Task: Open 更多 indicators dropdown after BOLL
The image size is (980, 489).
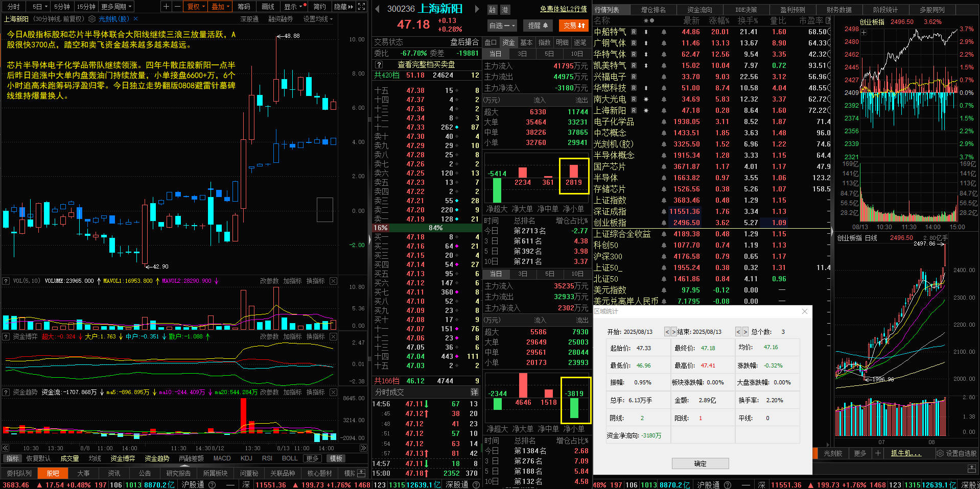Action: (x=313, y=458)
